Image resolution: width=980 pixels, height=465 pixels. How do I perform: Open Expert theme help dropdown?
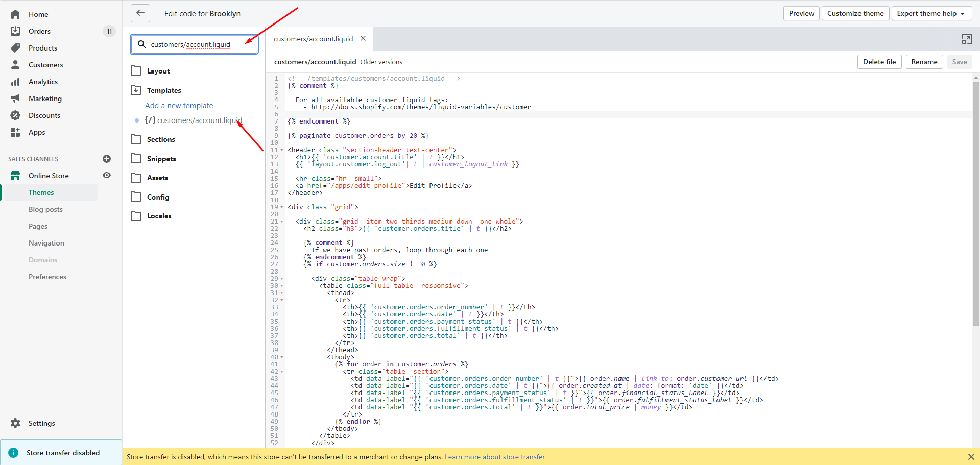(930, 13)
